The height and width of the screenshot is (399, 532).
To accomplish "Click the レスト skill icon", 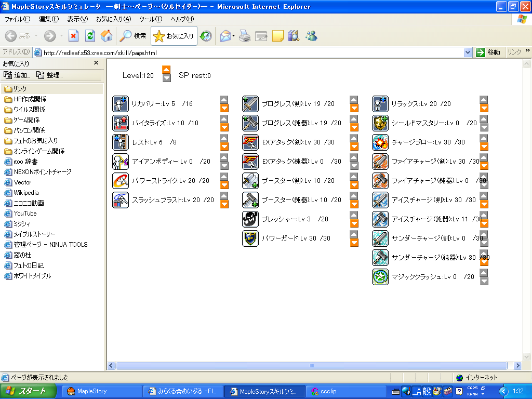I will tap(121, 142).
